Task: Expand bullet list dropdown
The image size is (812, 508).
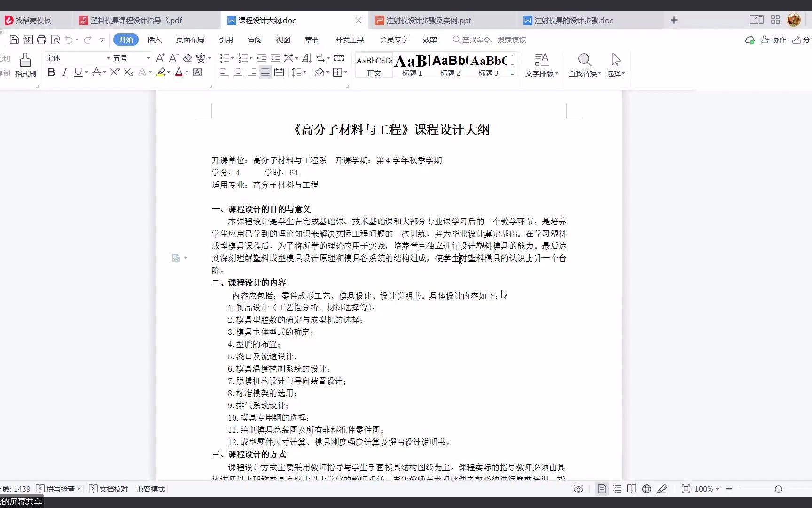Action: pyautogui.click(x=233, y=58)
